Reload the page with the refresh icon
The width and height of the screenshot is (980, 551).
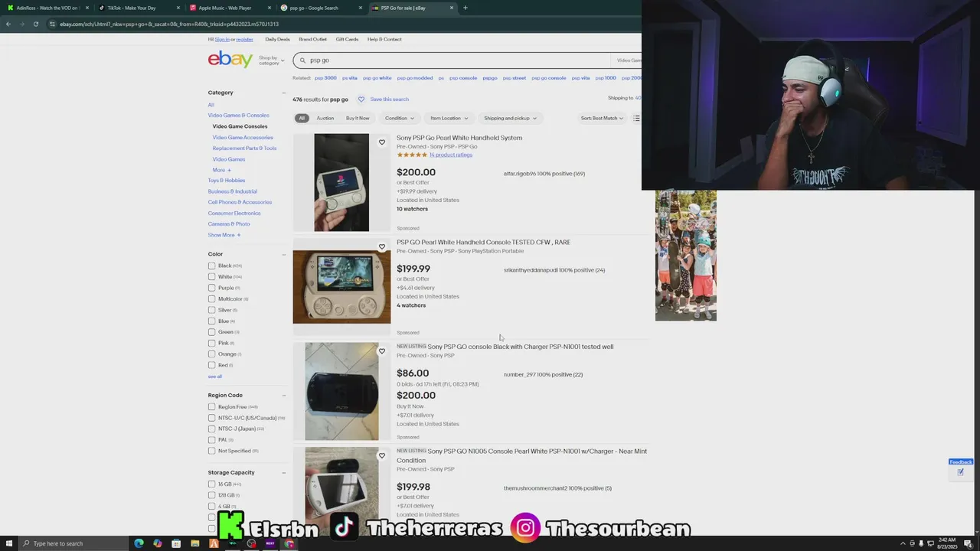(x=35, y=24)
